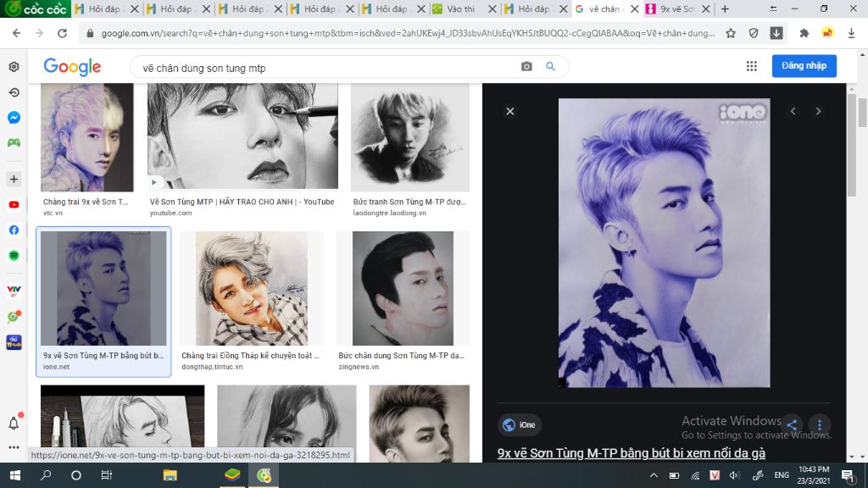This screenshot has width=868, height=488.
Task: Open 'Chàng trai Đồng Tháp kể chuyện' result
Action: click(x=250, y=356)
